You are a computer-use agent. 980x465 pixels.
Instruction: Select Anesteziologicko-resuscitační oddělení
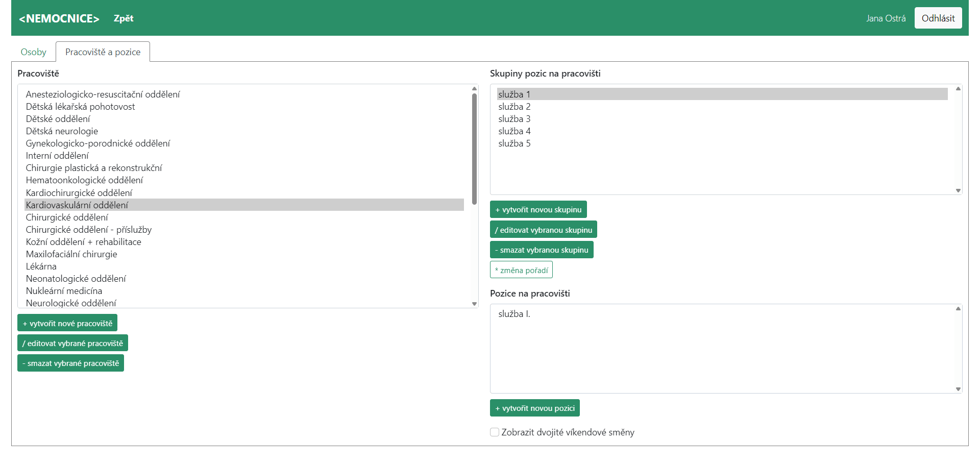(x=244, y=94)
